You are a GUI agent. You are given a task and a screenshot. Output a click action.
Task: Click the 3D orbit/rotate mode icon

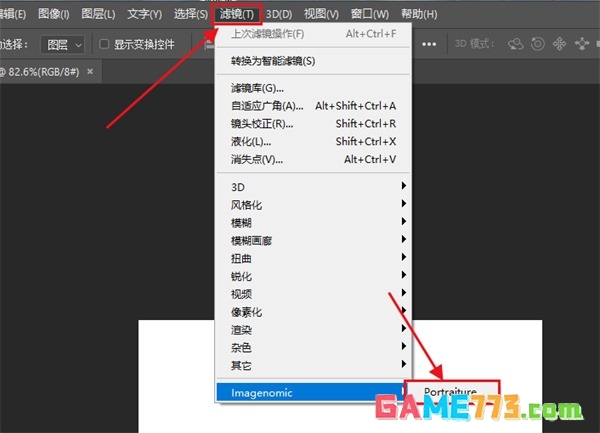[517, 45]
